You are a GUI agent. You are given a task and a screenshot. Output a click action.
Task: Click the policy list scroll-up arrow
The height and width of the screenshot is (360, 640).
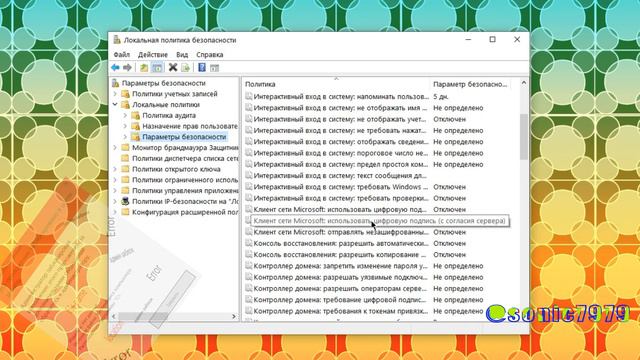pyautogui.click(x=524, y=83)
